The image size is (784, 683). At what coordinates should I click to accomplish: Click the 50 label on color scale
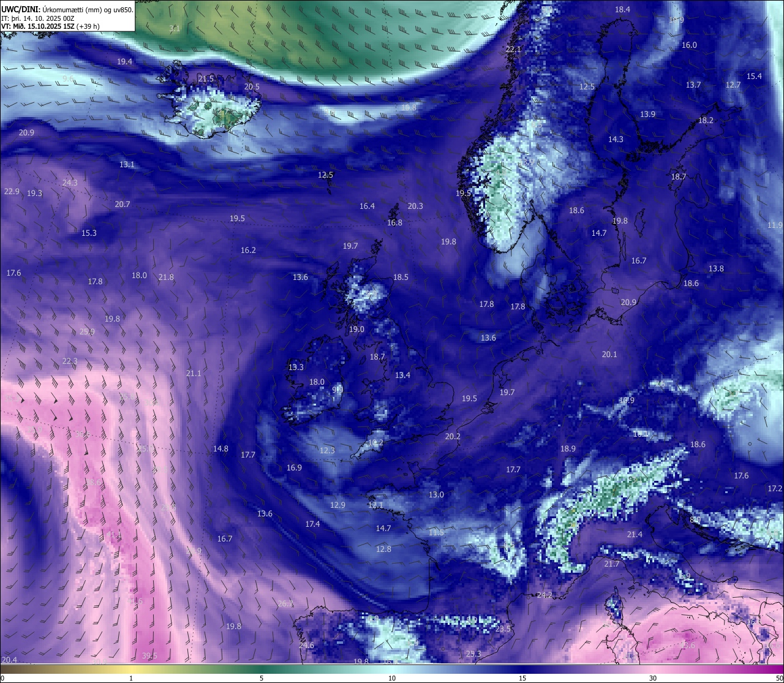pyautogui.click(x=779, y=678)
